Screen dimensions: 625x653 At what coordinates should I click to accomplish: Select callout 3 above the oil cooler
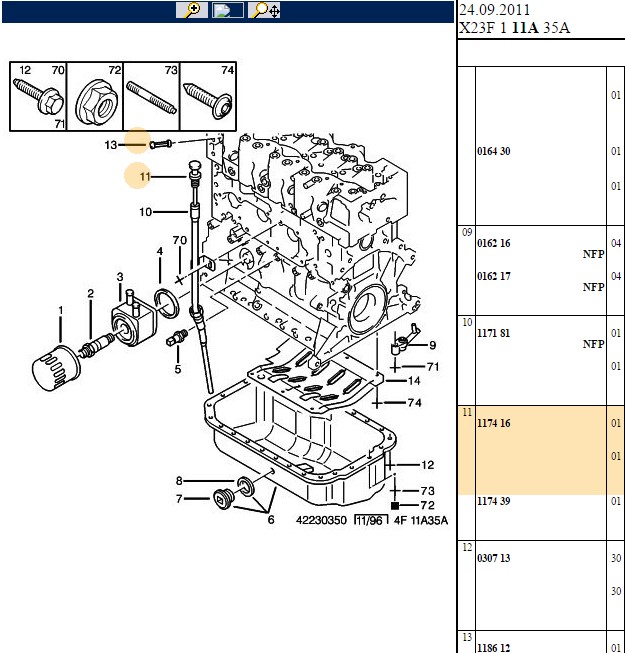(x=120, y=277)
